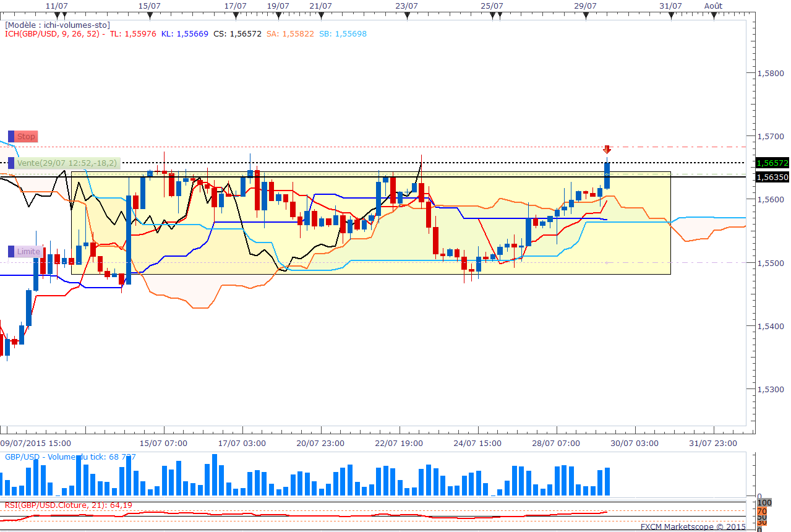Select the green 1,56572 price tag
This screenshot has height=532, width=791.
click(772, 163)
